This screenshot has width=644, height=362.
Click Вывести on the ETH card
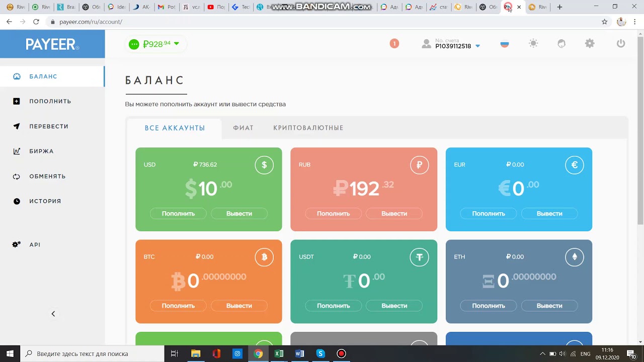click(549, 306)
